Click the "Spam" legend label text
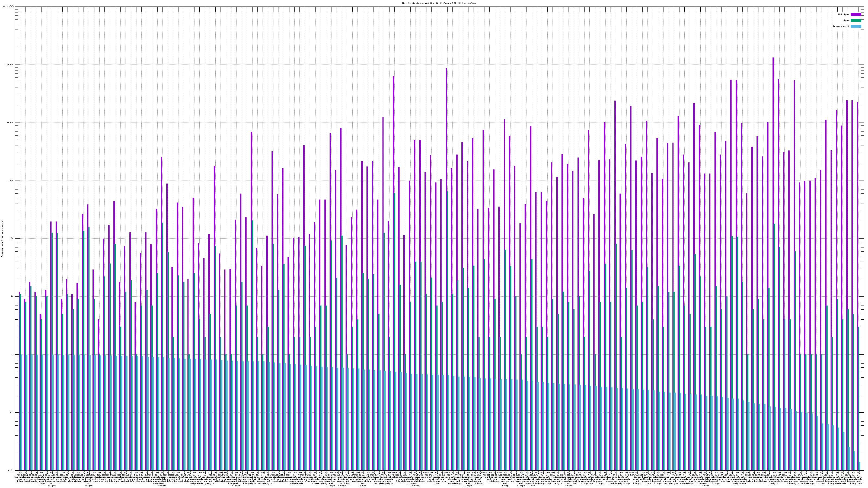The image size is (868, 488). pyautogui.click(x=846, y=21)
